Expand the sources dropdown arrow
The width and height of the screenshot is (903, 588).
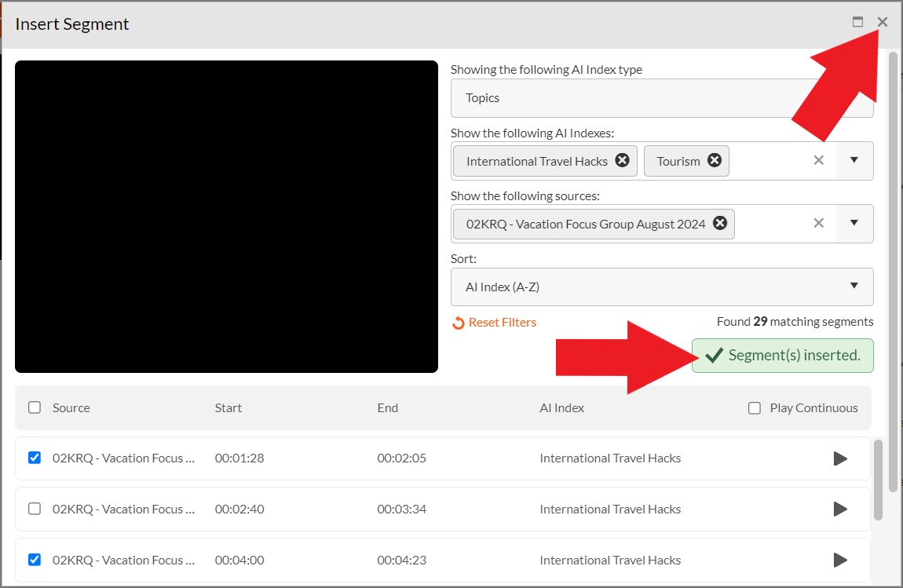(854, 223)
